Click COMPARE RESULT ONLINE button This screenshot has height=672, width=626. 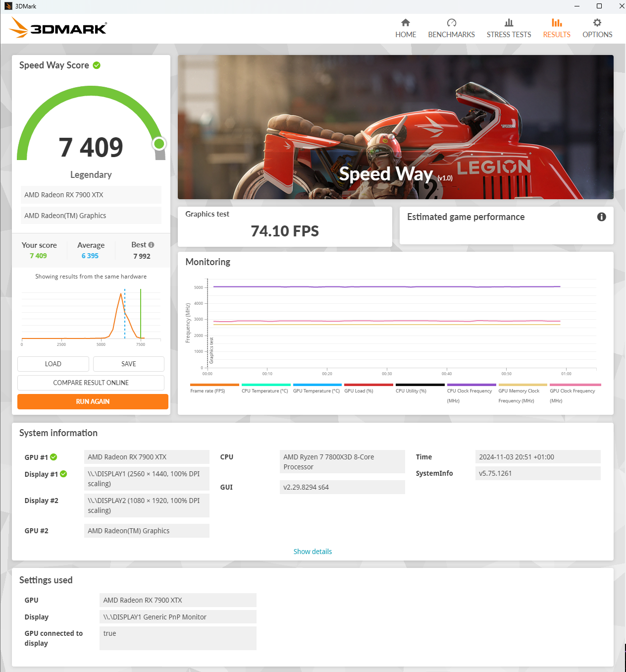click(x=91, y=383)
